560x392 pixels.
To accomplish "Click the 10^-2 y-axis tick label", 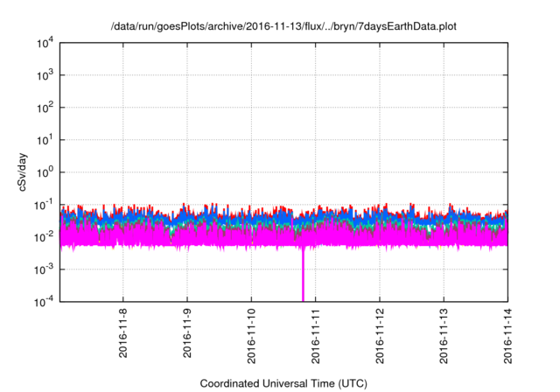I will coord(45,237).
